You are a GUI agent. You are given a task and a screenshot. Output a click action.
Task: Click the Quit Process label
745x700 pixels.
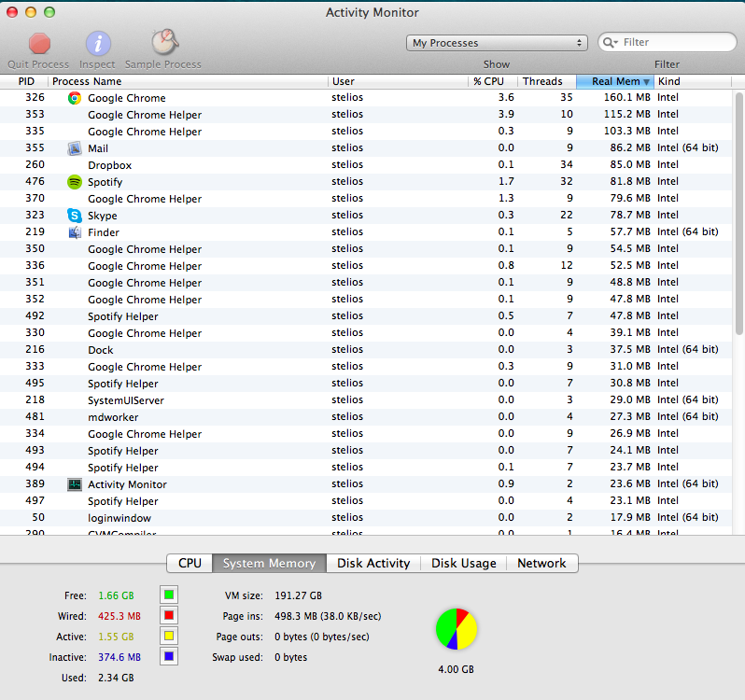(38, 64)
